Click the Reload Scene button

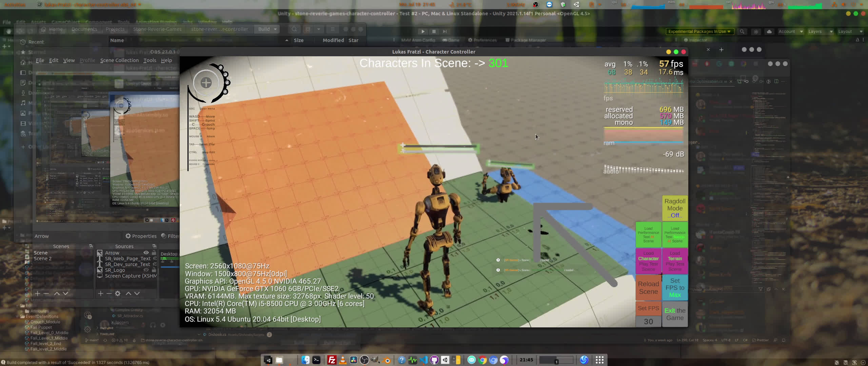648,288
